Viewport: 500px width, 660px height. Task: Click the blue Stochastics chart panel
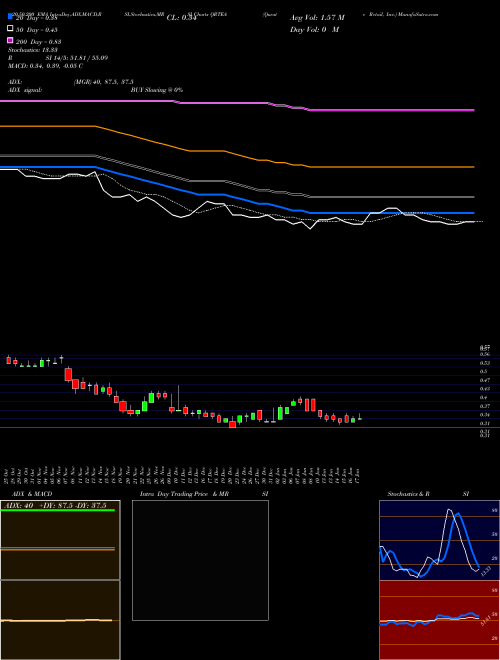(439, 540)
